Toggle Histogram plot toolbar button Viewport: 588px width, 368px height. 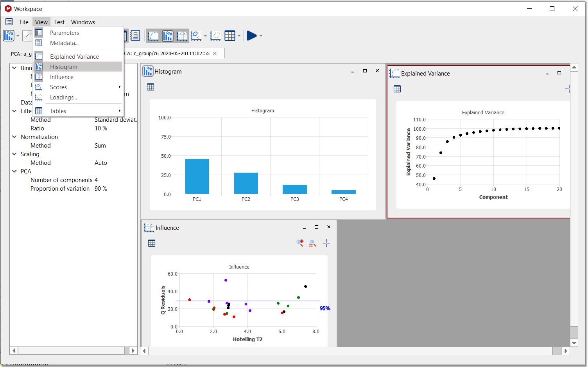168,36
